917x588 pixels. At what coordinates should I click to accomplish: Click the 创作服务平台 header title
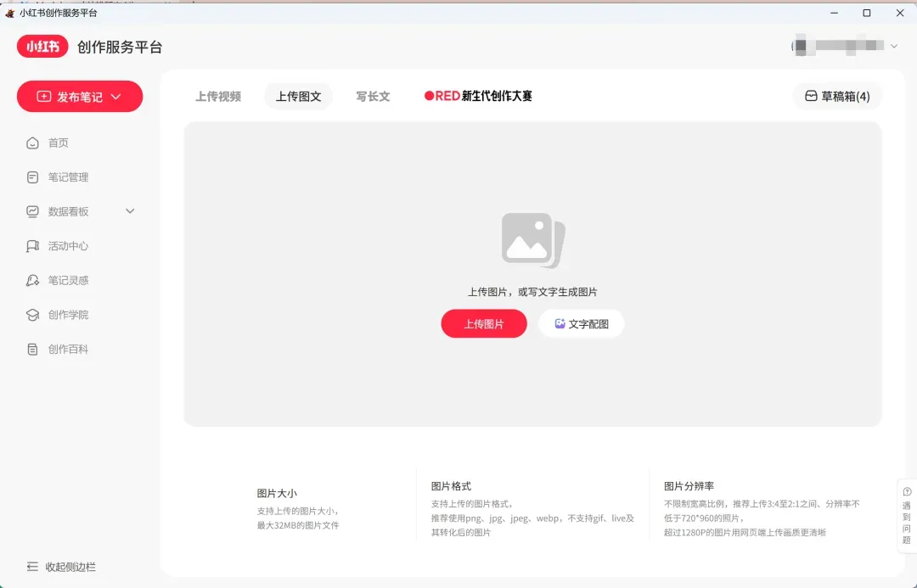coord(120,48)
